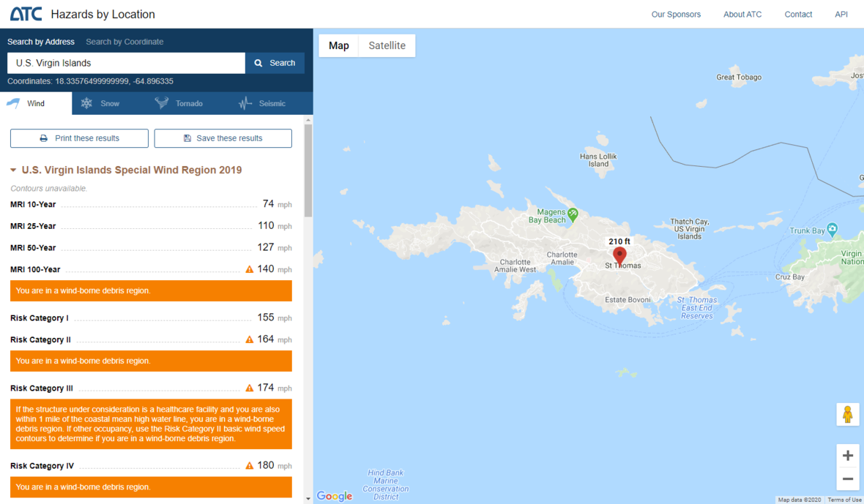The width and height of the screenshot is (864, 504).
Task: Click the Risk Category IV warning icon
Action: tap(250, 466)
